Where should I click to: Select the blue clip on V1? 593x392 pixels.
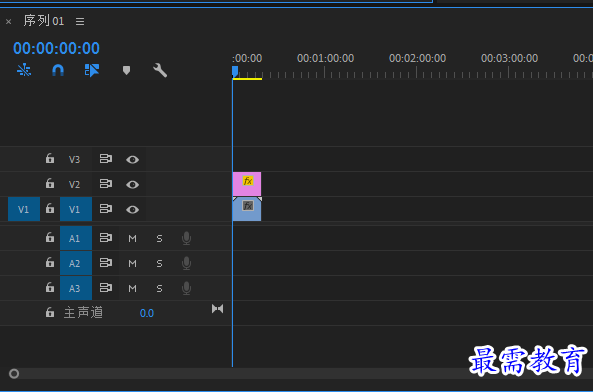pyautogui.click(x=247, y=209)
